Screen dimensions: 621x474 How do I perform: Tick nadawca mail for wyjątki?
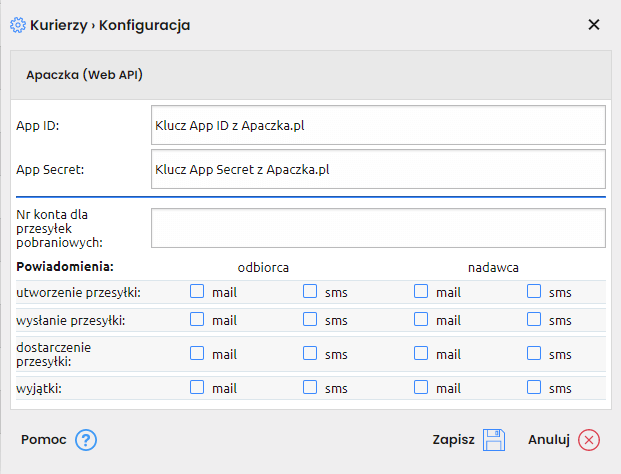coord(421,387)
